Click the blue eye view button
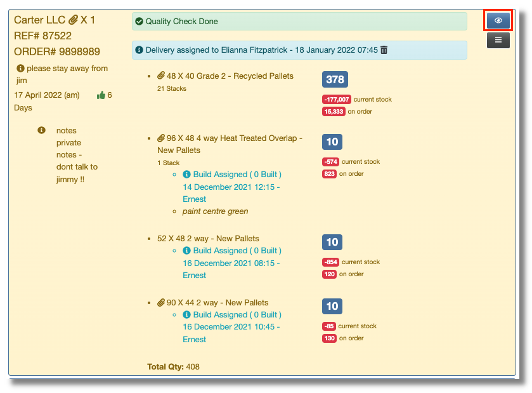This screenshot has height=393, width=532. 498,20
